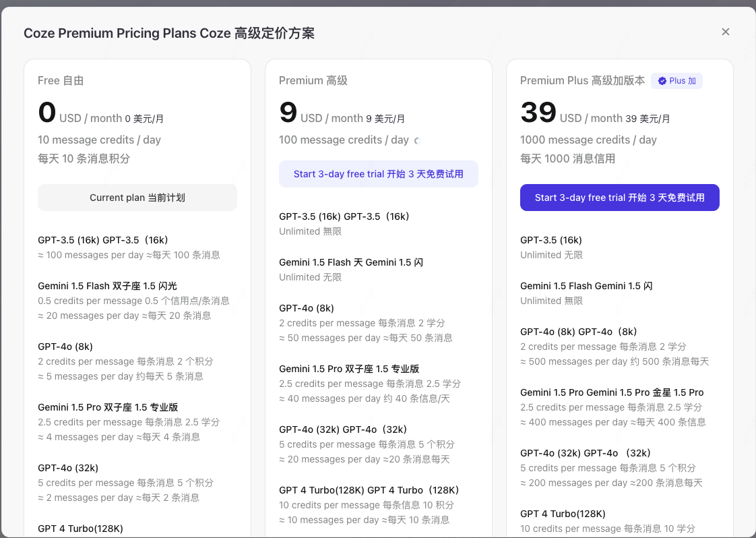Select GPT-4o (8k) in the Free plan
756x538 pixels.
pyautogui.click(x=65, y=347)
